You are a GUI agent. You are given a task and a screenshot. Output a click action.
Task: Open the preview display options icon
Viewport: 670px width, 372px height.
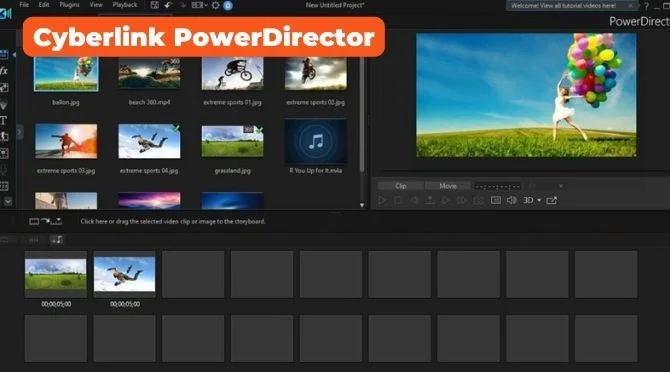(x=496, y=200)
